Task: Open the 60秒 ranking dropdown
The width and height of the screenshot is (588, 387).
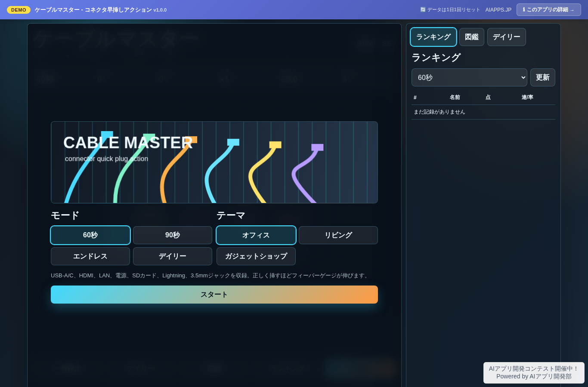Action: tap(469, 77)
